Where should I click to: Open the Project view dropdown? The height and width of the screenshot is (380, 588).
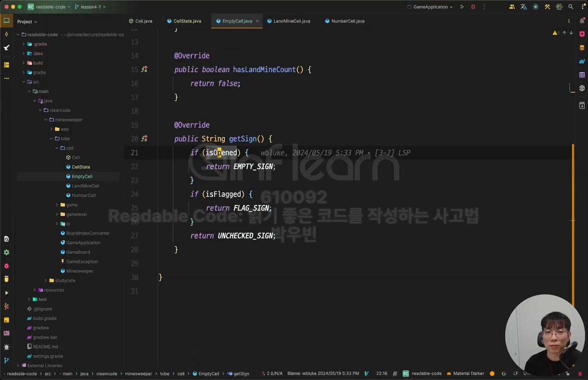coord(27,22)
